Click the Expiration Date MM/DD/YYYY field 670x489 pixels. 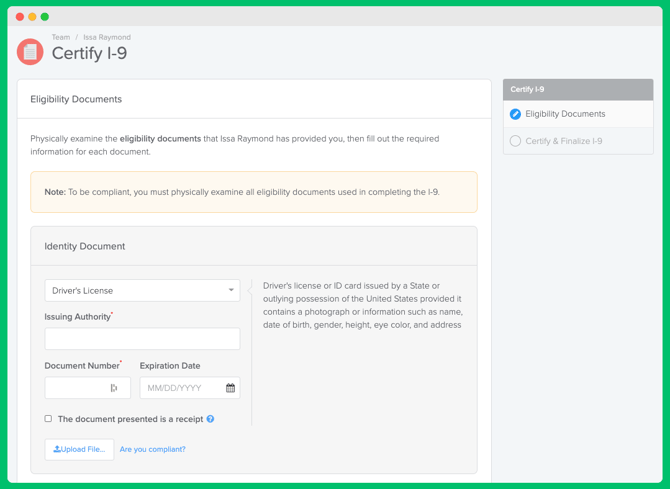pos(190,388)
